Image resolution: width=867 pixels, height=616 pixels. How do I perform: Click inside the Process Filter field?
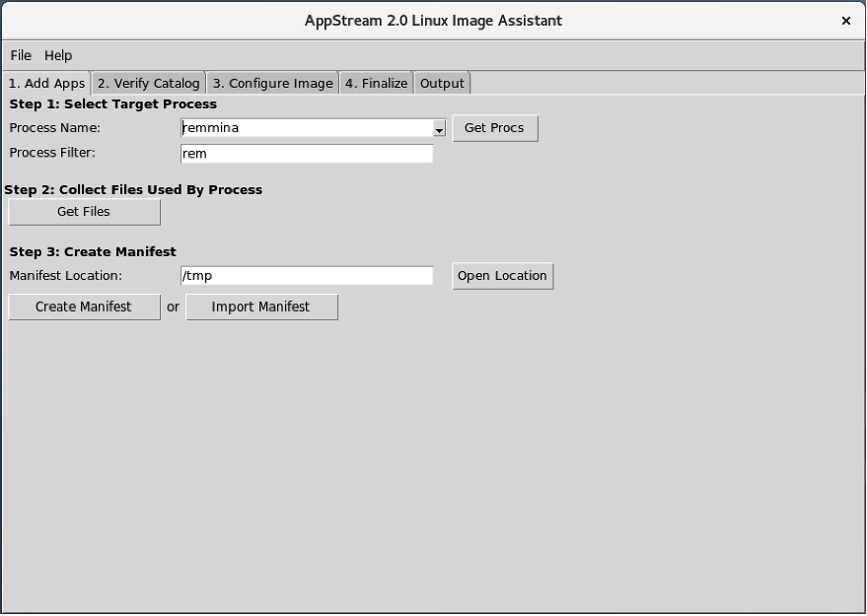(x=306, y=154)
